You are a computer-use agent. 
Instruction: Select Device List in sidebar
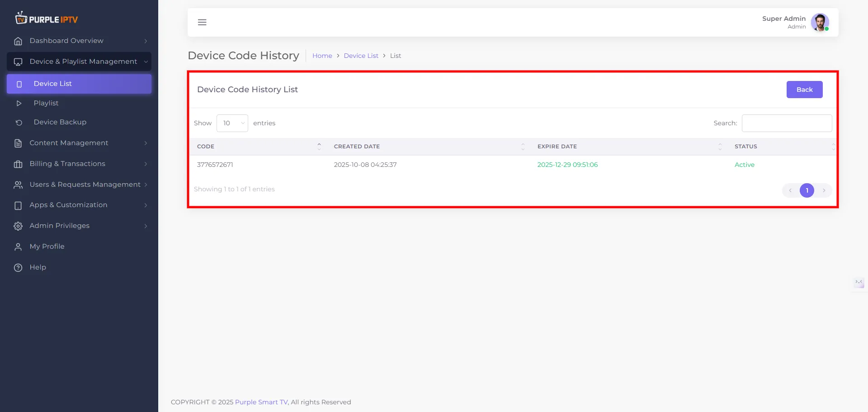[x=79, y=84]
